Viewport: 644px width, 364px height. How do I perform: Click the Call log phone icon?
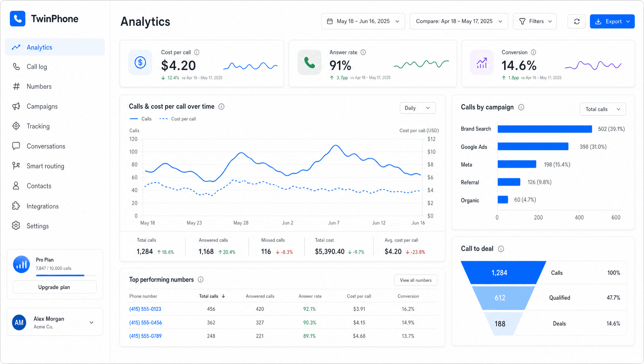click(16, 67)
